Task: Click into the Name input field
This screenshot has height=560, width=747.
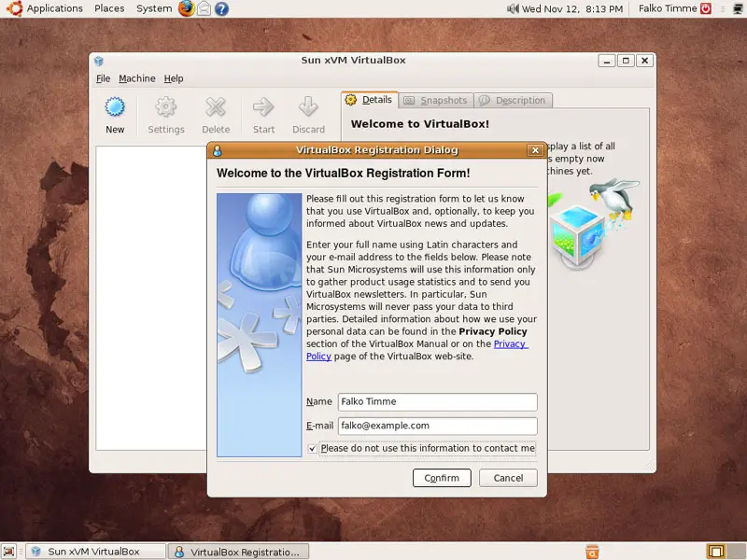Action: click(x=437, y=402)
